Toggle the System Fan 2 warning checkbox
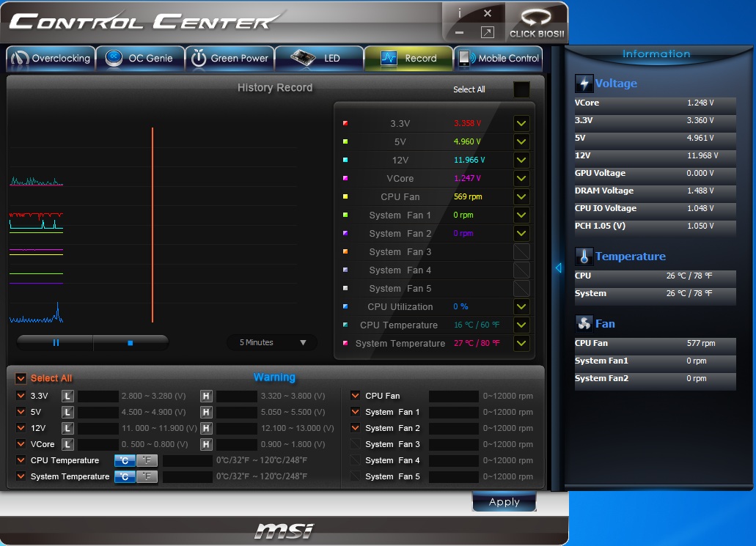756x546 pixels. [x=356, y=428]
